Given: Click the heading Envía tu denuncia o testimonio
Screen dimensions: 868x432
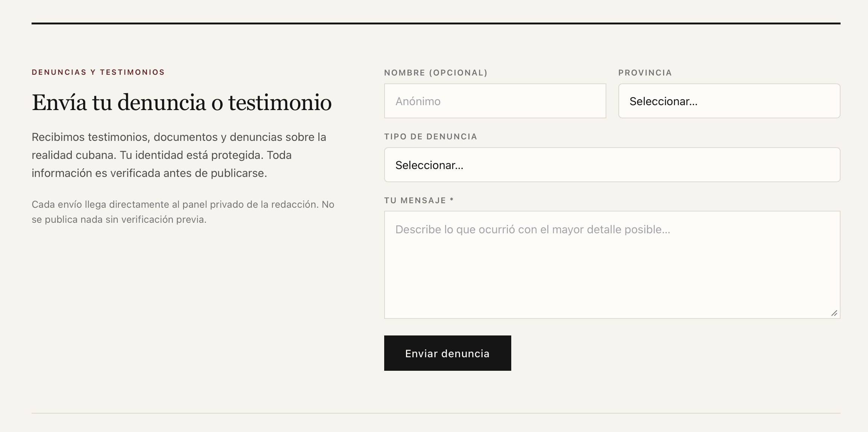Looking at the screenshot, I should point(182,102).
